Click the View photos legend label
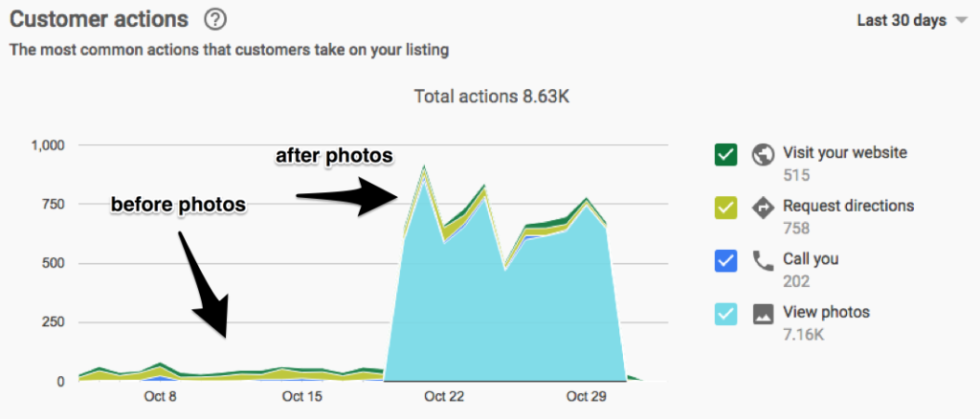 [x=826, y=312]
